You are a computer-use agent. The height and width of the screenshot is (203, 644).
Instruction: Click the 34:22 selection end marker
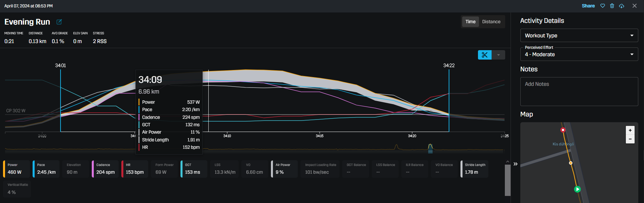[449, 65]
